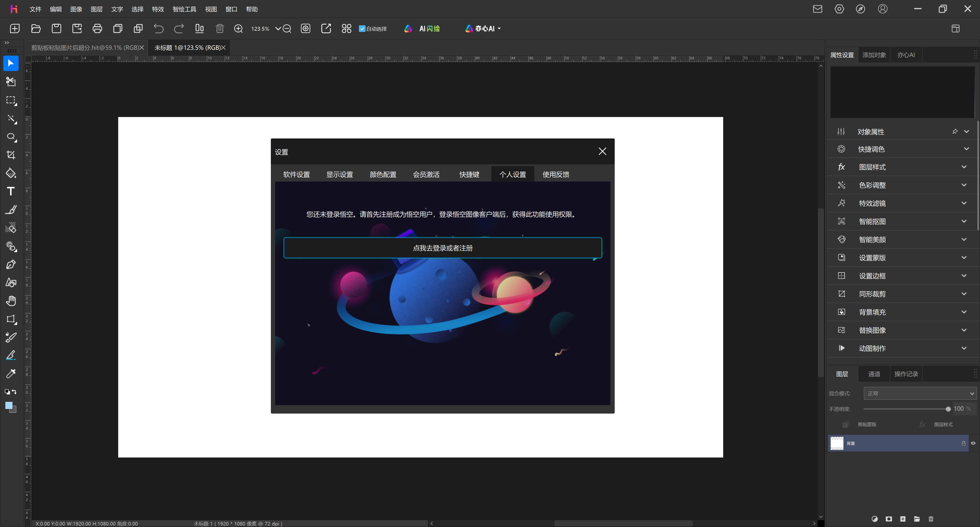Click the horizontal scrollbar at canvas bottom
The width and height of the screenshot is (980, 527).
623,523
